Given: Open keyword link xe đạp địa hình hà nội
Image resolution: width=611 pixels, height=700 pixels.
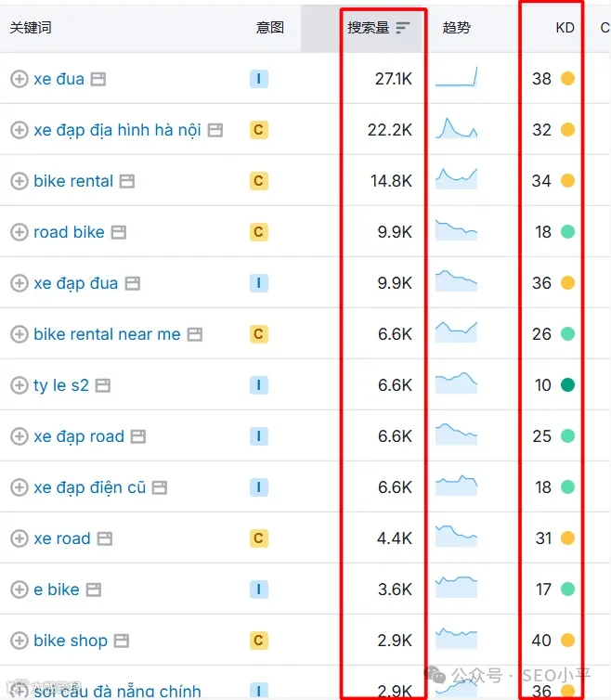Looking at the screenshot, I should (x=118, y=130).
